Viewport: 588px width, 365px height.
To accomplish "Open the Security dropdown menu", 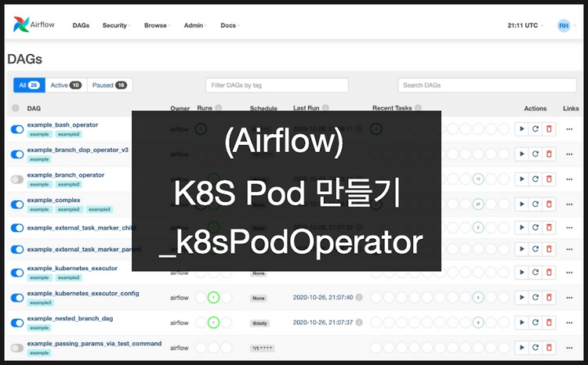I will [x=116, y=26].
